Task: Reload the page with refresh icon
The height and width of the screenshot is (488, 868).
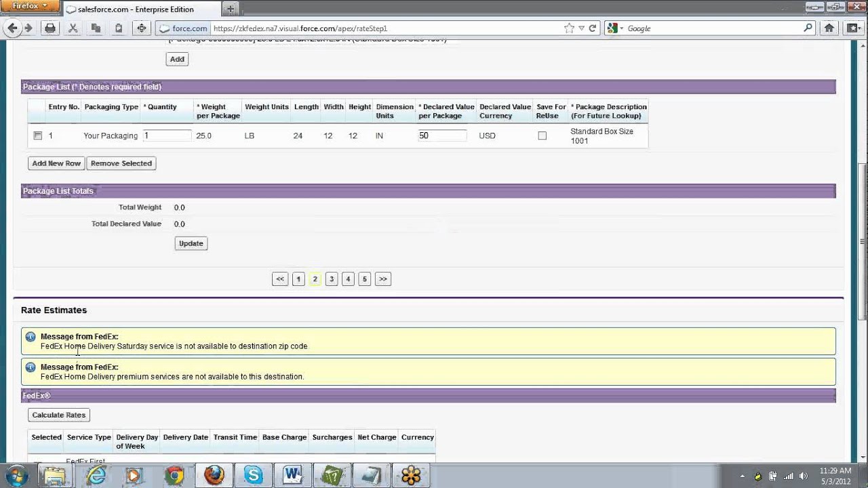Action: point(592,28)
